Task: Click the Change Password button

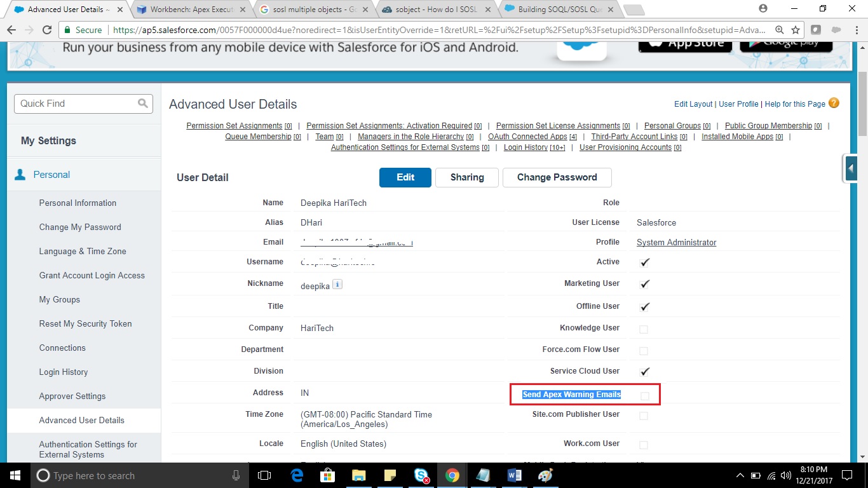Action: tap(557, 177)
